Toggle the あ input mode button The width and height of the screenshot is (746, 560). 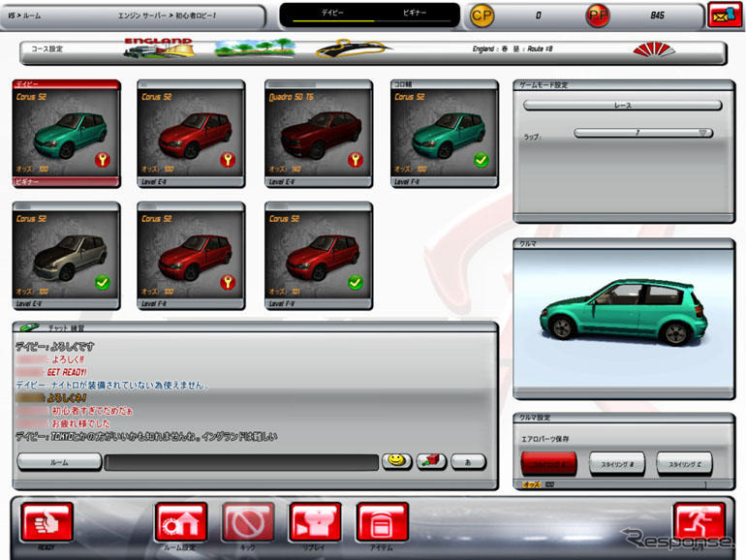click(x=468, y=461)
